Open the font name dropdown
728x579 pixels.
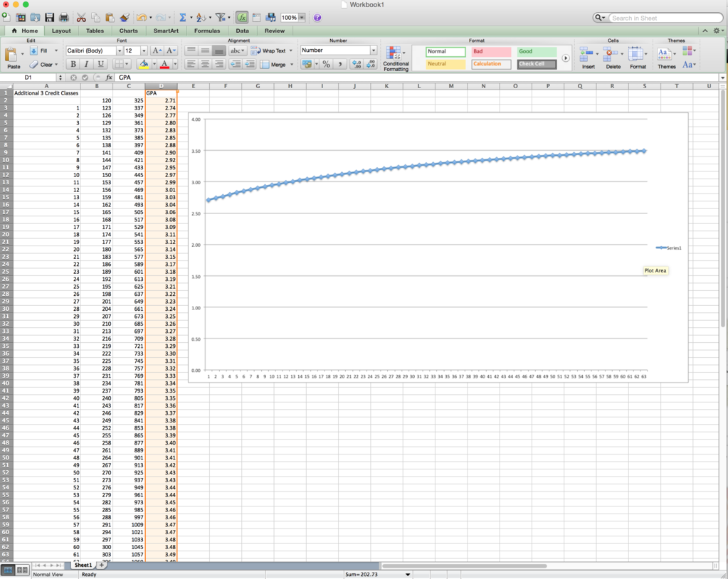(x=118, y=51)
